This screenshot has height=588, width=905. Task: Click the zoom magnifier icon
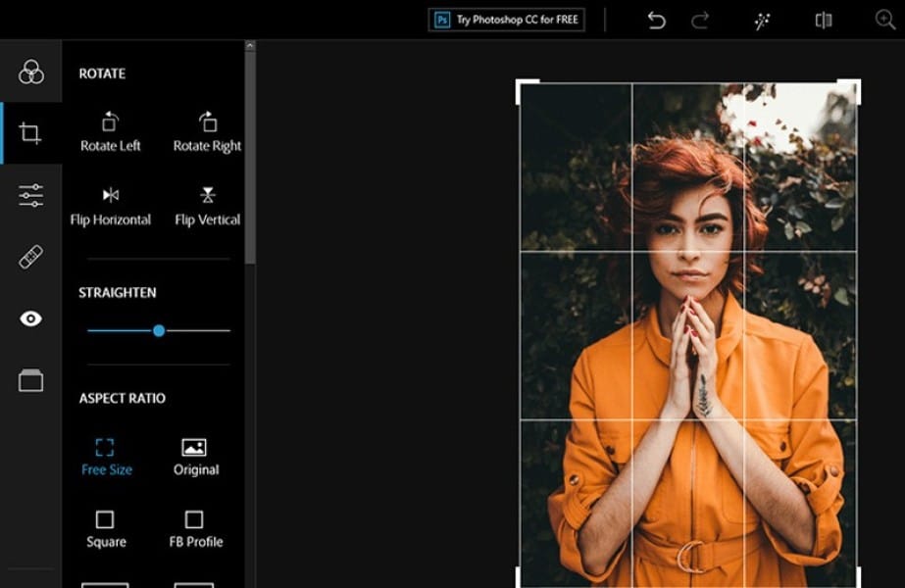tap(885, 20)
